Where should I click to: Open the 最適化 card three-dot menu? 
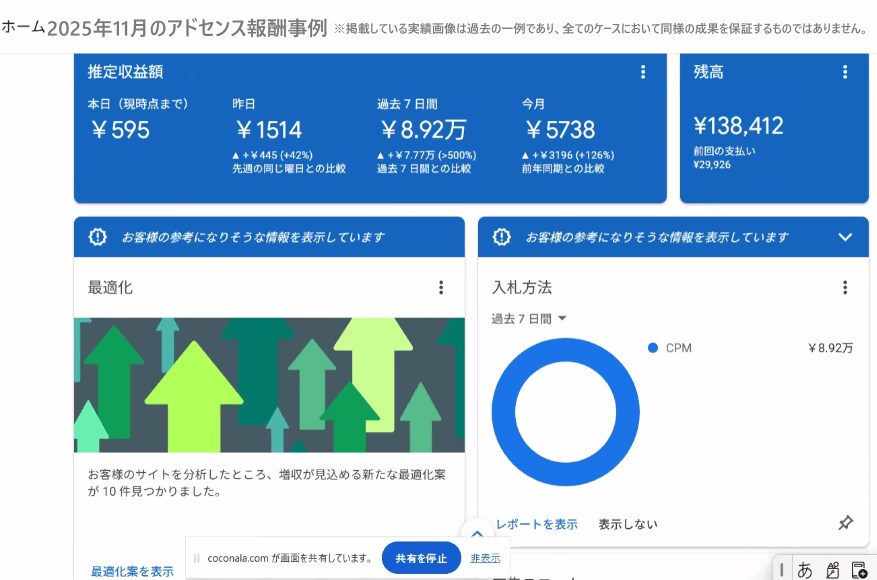coord(441,287)
